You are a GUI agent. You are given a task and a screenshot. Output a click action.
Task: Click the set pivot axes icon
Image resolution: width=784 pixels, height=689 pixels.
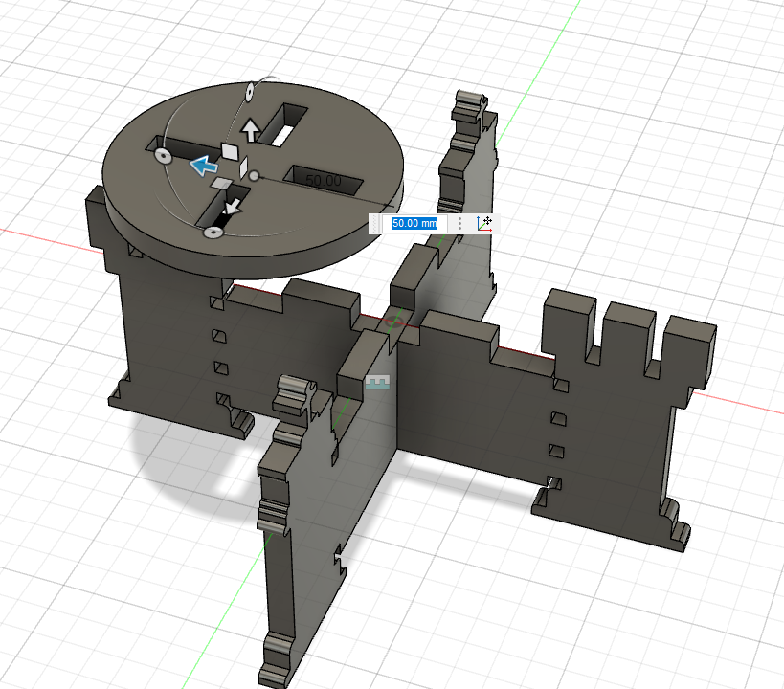tap(483, 223)
